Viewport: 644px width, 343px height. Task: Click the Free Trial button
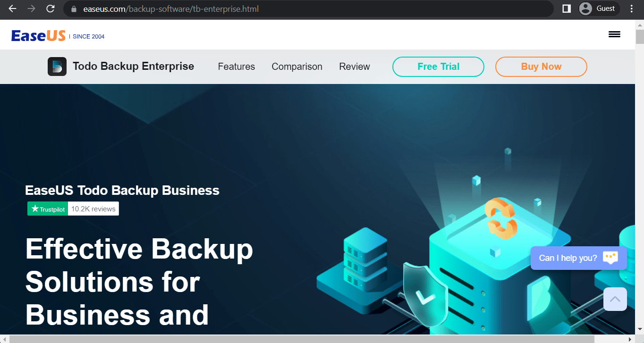[x=438, y=67]
